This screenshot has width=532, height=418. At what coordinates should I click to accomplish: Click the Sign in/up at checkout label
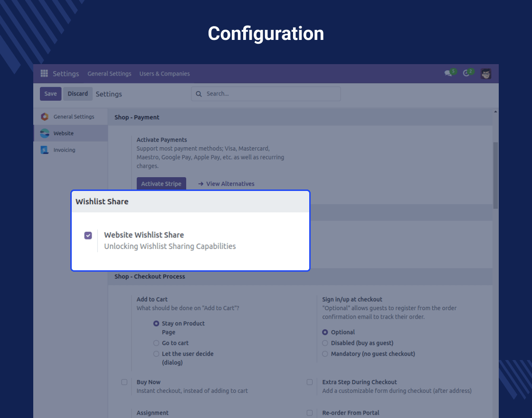click(x=352, y=300)
